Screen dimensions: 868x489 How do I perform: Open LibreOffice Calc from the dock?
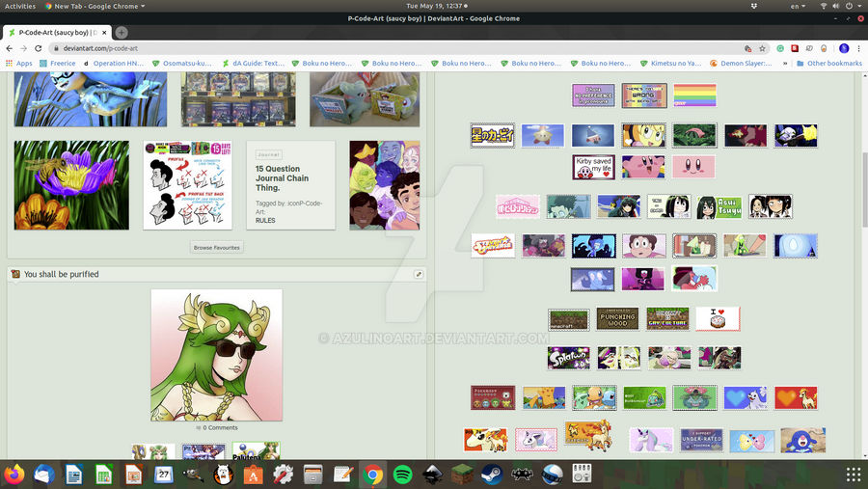tap(103, 475)
